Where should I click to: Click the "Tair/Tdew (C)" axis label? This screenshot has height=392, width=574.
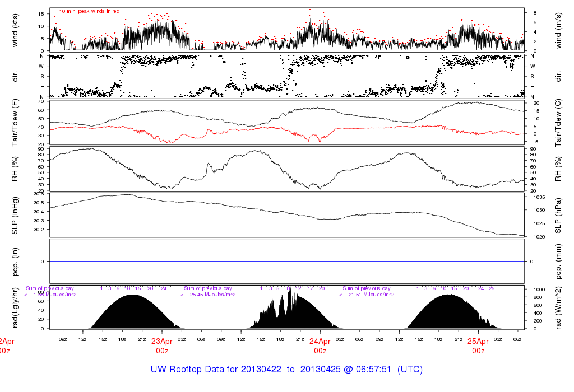tap(558, 123)
